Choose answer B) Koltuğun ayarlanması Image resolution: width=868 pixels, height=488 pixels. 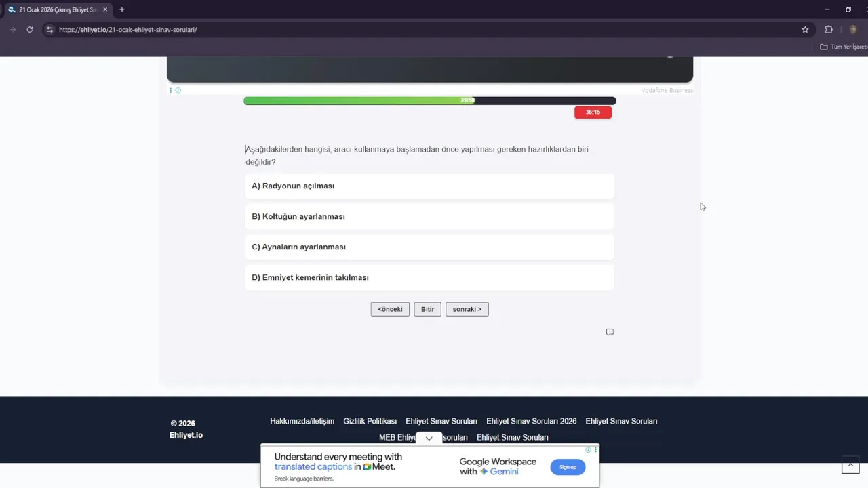(429, 216)
